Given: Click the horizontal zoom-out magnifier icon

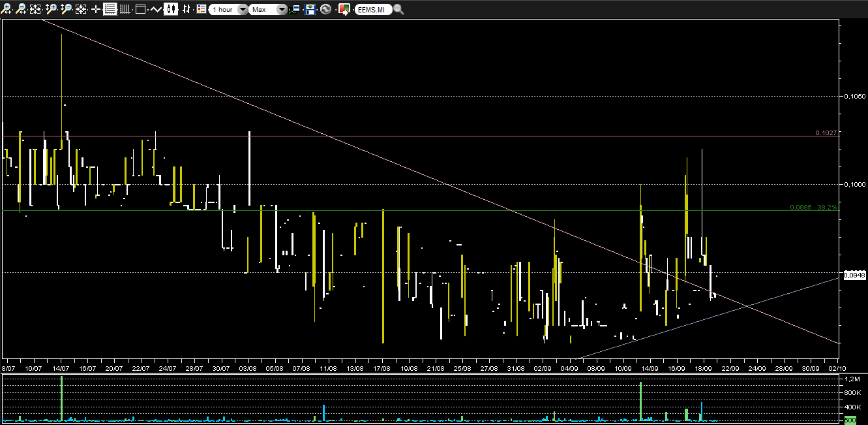Looking at the screenshot, I should click(x=22, y=9).
